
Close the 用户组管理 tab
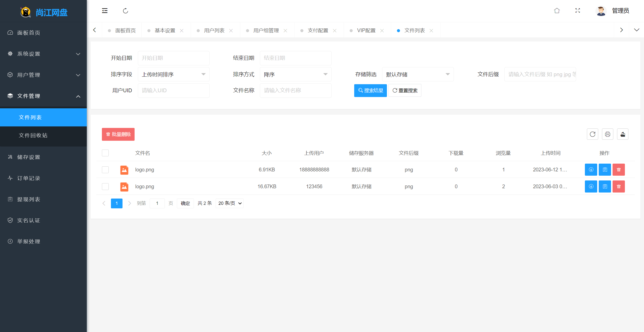[x=285, y=31]
